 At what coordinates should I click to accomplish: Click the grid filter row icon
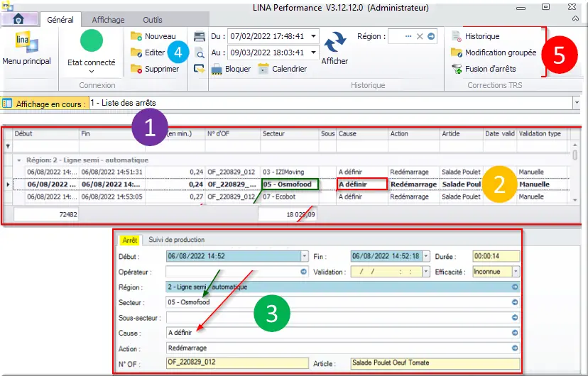[8, 146]
